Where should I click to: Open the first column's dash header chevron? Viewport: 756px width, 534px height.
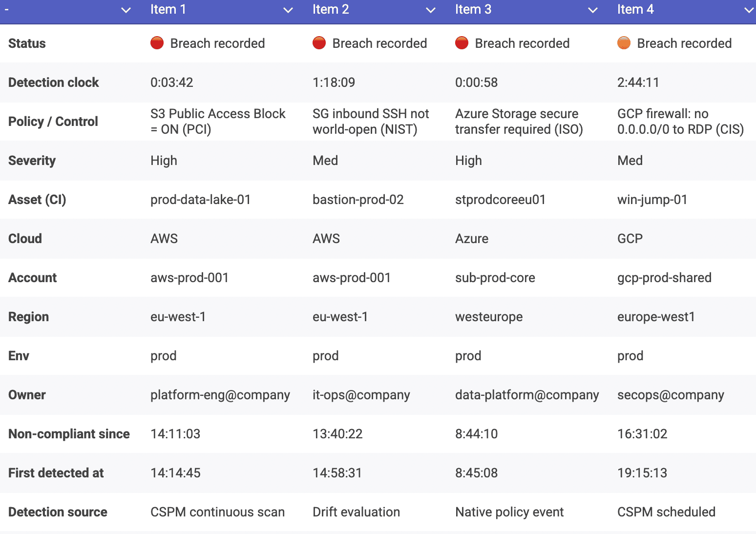tap(126, 10)
